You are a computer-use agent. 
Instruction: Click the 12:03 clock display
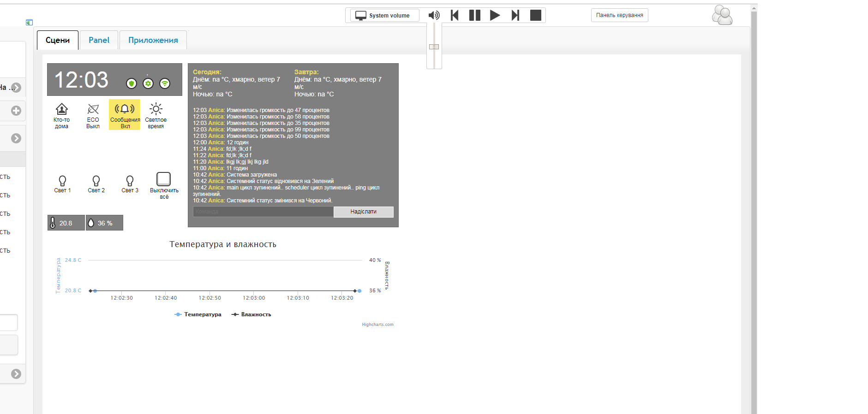click(81, 80)
